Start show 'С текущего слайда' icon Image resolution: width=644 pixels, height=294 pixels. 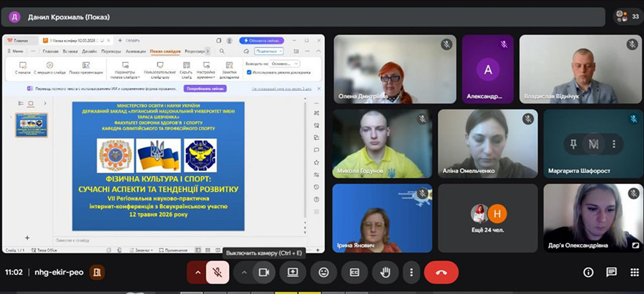[x=49, y=68]
